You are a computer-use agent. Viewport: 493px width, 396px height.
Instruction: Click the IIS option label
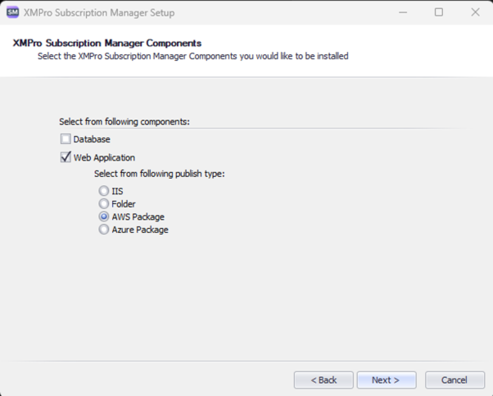pyautogui.click(x=117, y=191)
